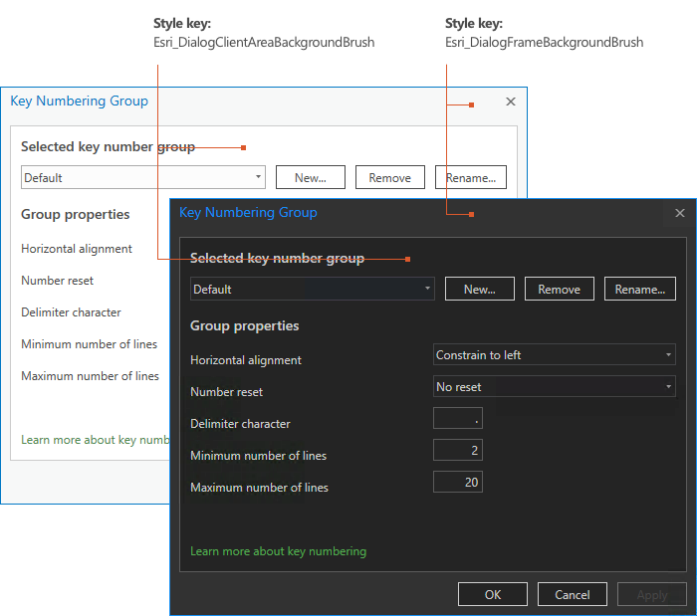Choose Rename... in the light dialog

(x=470, y=177)
